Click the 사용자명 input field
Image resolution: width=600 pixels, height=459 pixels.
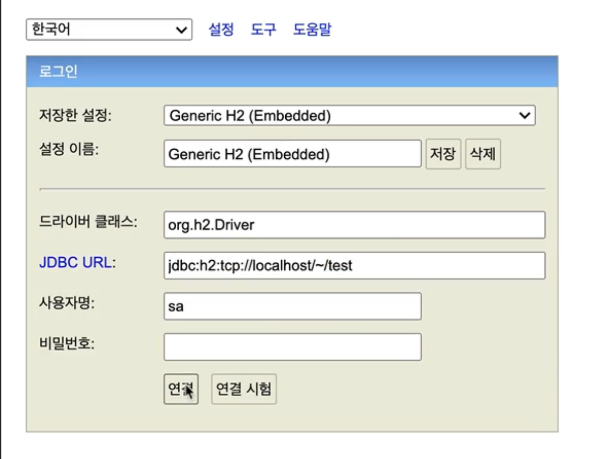[x=293, y=306]
